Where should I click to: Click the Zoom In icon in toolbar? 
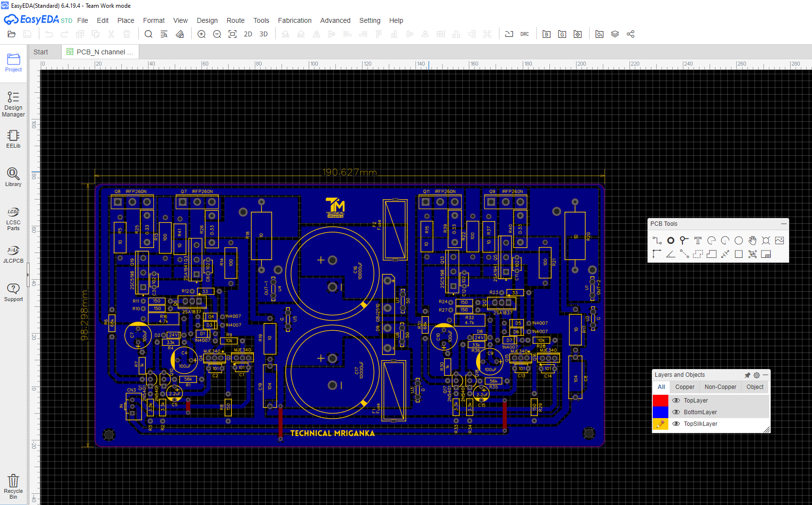(x=201, y=34)
